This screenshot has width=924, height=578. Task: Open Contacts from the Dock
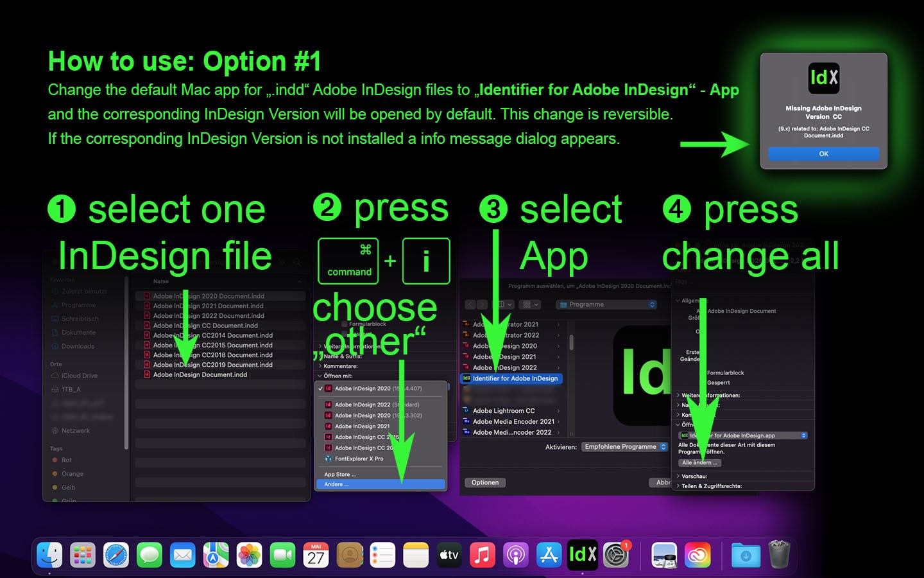[x=349, y=555]
